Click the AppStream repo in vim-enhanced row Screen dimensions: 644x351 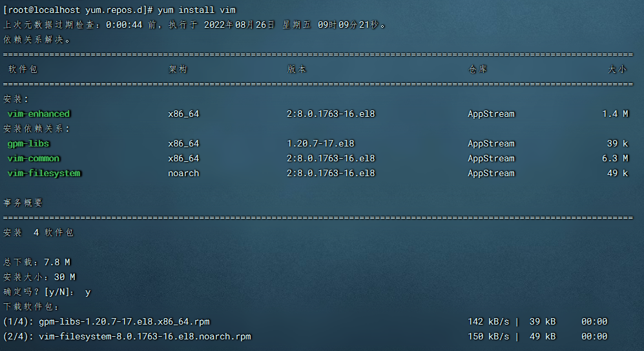tap(491, 114)
